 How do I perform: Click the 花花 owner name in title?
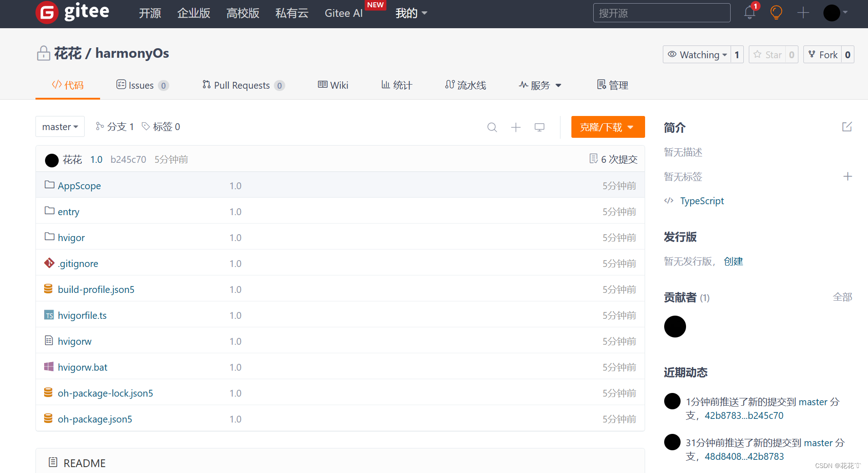coord(68,53)
